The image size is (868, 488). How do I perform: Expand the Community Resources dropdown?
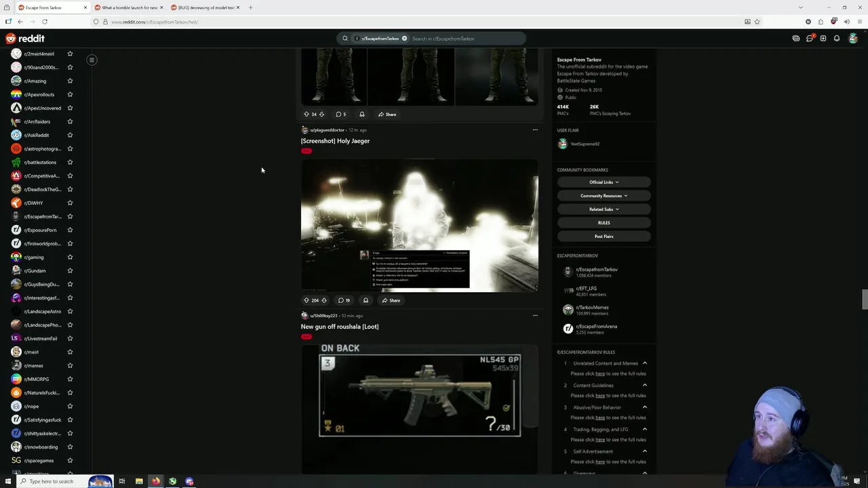coord(604,196)
